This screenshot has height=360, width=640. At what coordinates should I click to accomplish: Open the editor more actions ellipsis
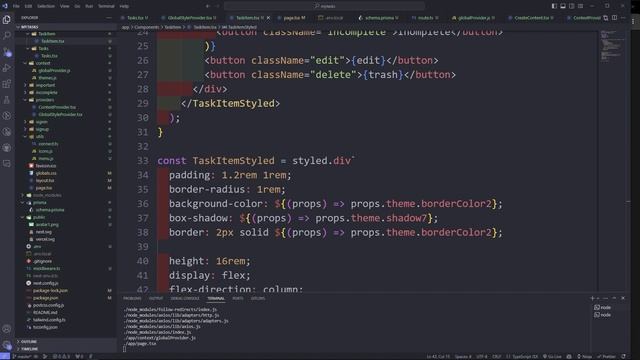[x=623, y=18]
